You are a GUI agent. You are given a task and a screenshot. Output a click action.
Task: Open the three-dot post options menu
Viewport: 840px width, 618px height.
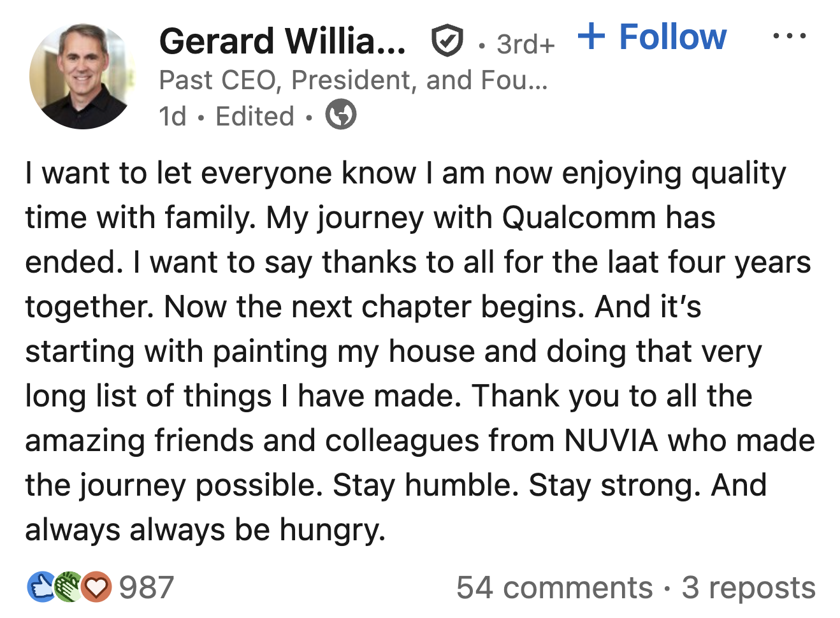click(x=789, y=36)
